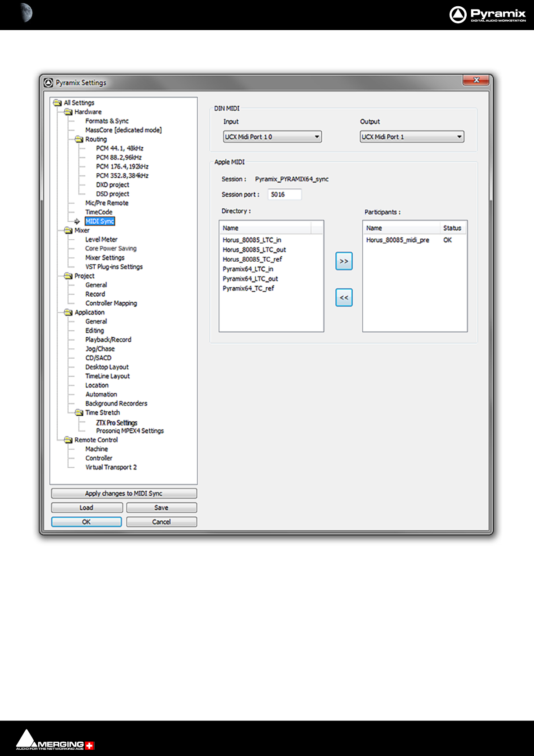
Task: Close the Pyramix Settings window
Action: (476, 80)
